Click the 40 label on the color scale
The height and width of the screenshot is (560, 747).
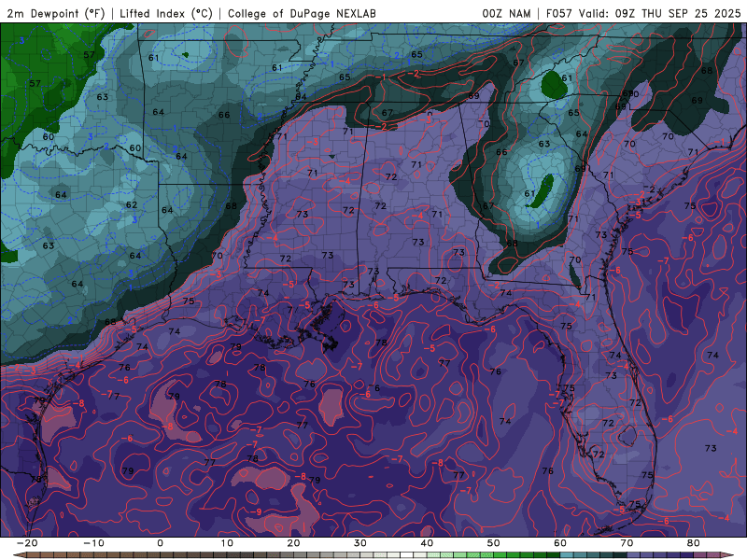[427, 543]
